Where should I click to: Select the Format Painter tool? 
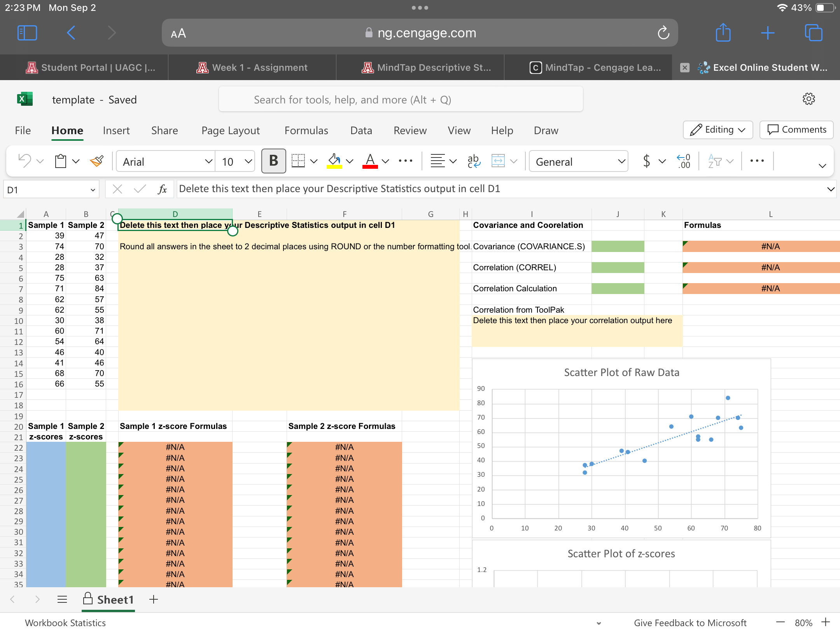coord(96,161)
